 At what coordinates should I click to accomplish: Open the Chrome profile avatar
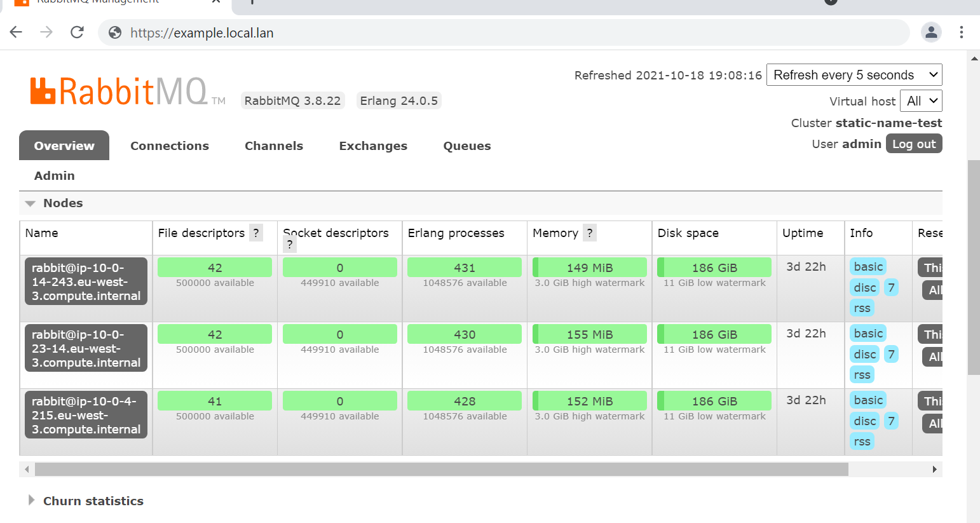931,32
